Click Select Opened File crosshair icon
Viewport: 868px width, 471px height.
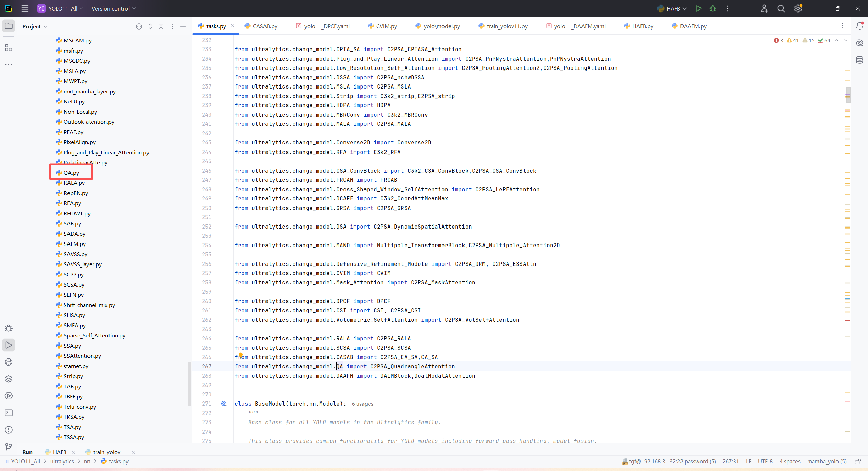tap(139, 26)
